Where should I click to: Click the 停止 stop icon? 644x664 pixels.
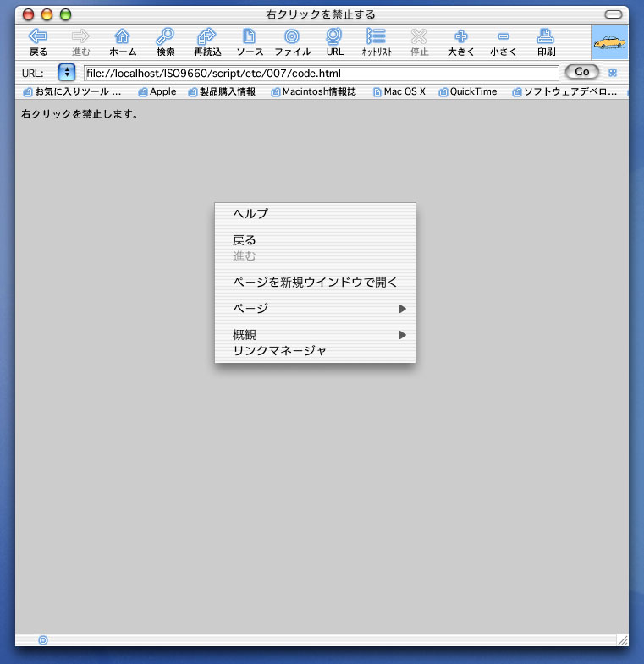tap(419, 37)
